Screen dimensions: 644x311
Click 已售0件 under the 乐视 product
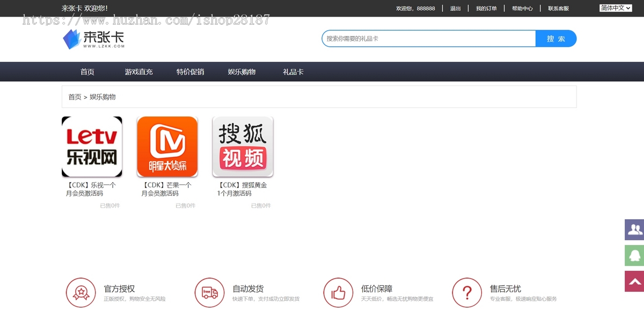point(110,206)
